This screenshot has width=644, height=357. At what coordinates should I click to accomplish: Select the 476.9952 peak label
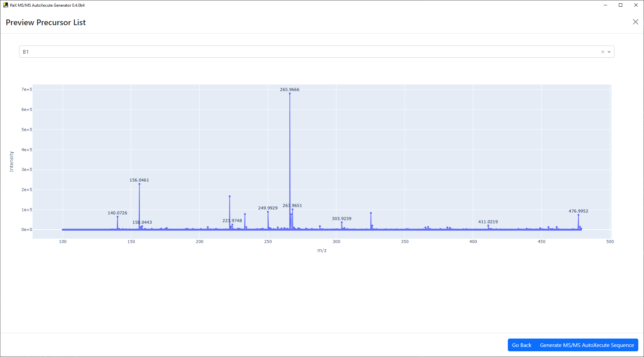click(578, 211)
